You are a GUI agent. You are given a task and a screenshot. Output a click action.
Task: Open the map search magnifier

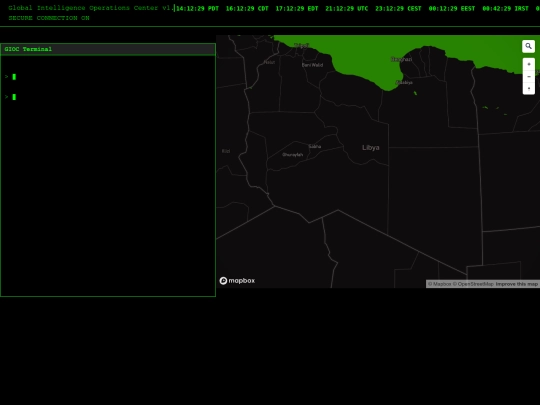(528, 46)
